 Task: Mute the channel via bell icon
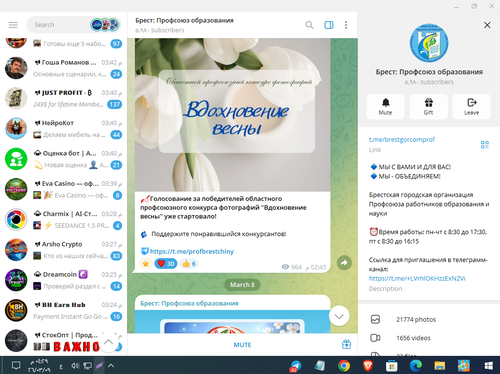coord(385,107)
